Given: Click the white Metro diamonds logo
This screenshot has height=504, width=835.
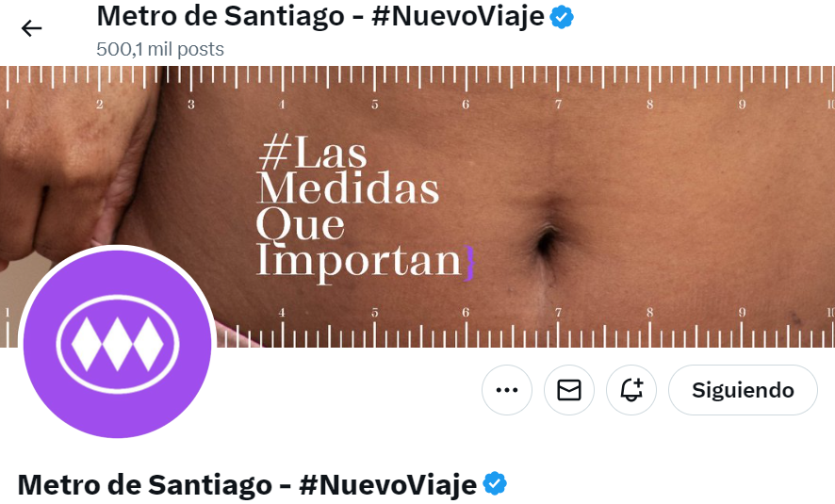Looking at the screenshot, I should (x=117, y=343).
